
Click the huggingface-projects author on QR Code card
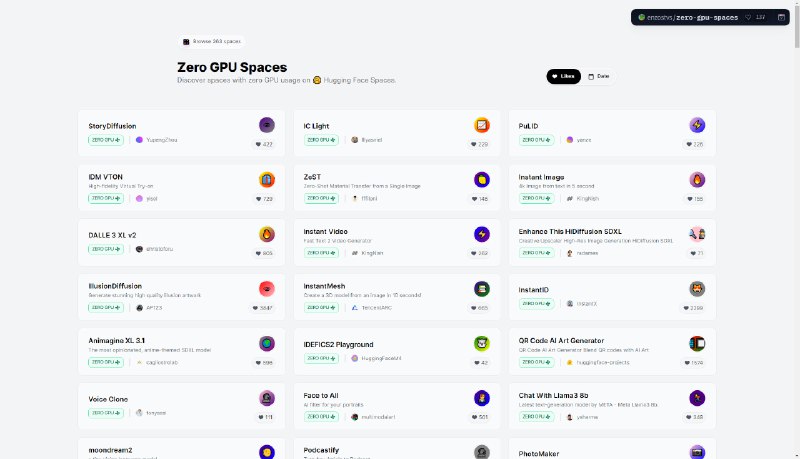pyautogui.click(x=603, y=363)
